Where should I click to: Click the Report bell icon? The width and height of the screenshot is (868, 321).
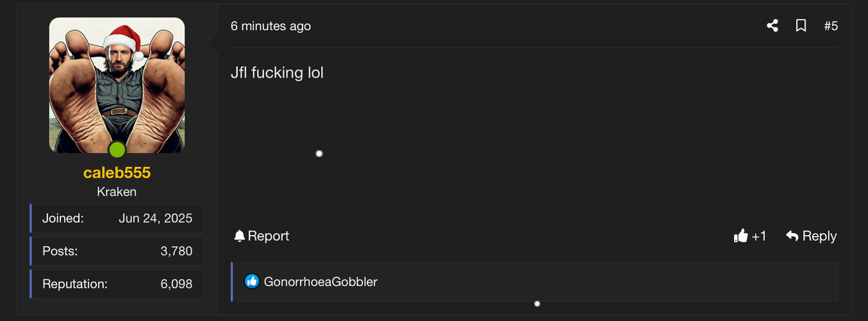point(240,236)
